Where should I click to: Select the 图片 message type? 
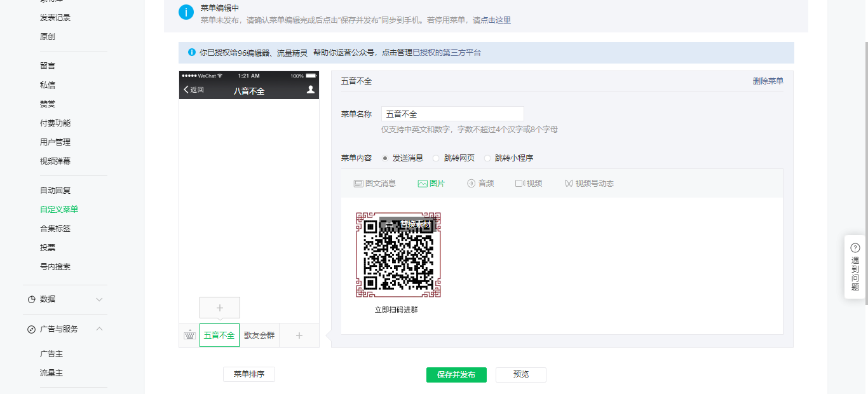pyautogui.click(x=431, y=184)
